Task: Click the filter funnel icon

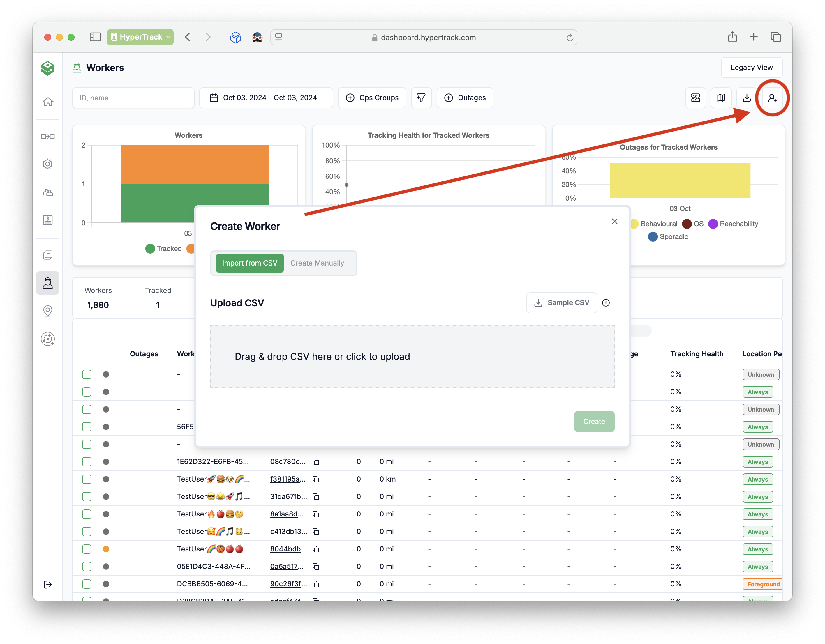Action: pos(421,98)
